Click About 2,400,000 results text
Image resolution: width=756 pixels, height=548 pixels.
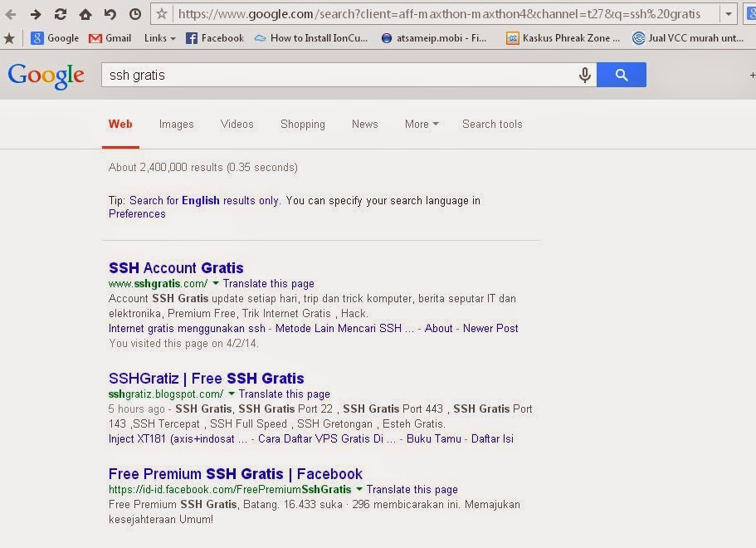(x=203, y=168)
